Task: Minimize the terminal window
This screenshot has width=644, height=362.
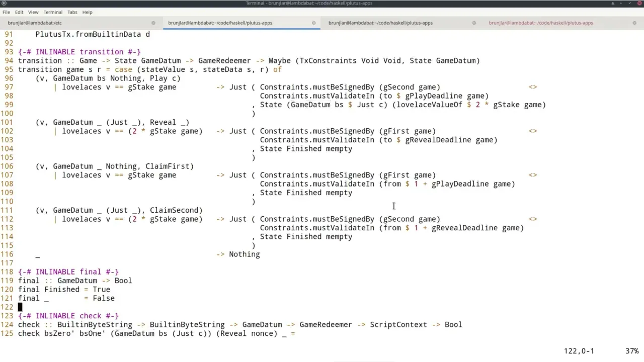Action: point(622,3)
